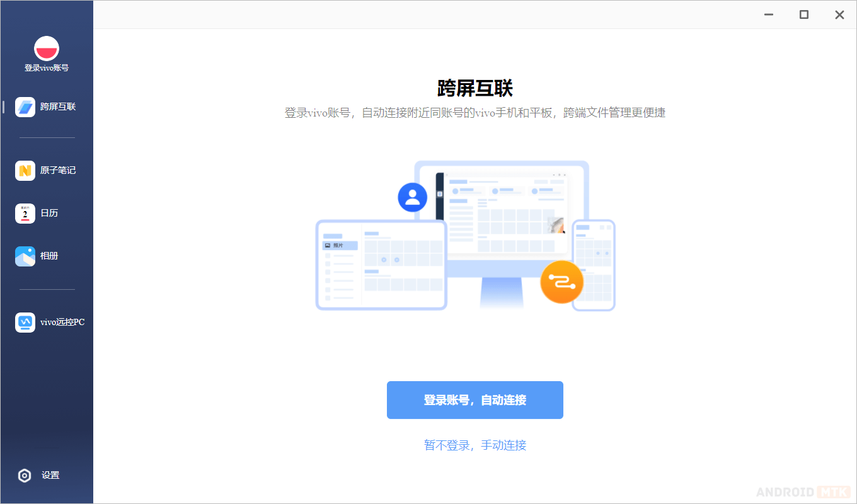Open the settings gear icon

25,476
